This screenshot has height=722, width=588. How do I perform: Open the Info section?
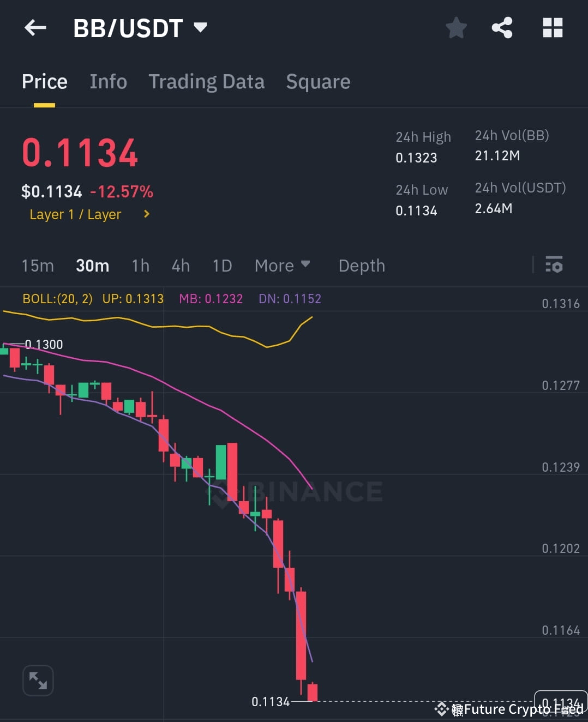point(108,81)
